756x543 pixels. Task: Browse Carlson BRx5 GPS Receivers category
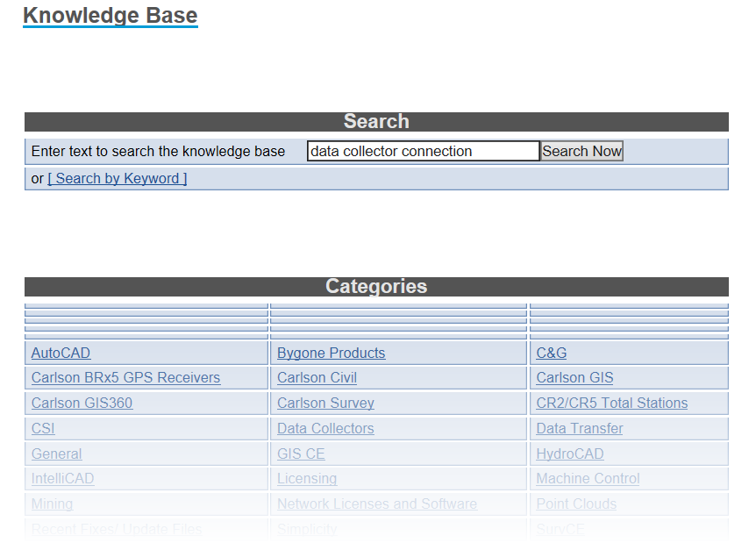click(x=125, y=377)
